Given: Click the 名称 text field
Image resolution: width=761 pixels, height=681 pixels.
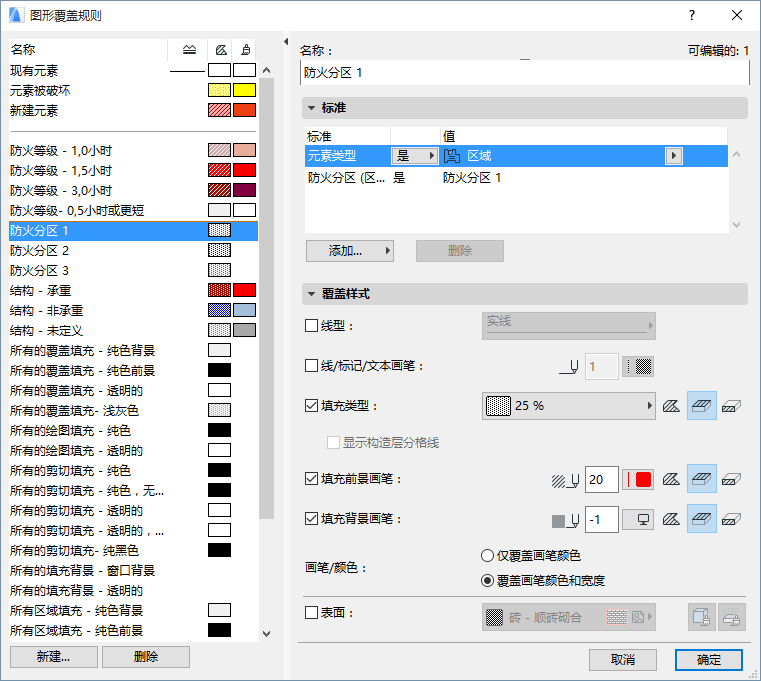Looking at the screenshot, I should (525, 73).
